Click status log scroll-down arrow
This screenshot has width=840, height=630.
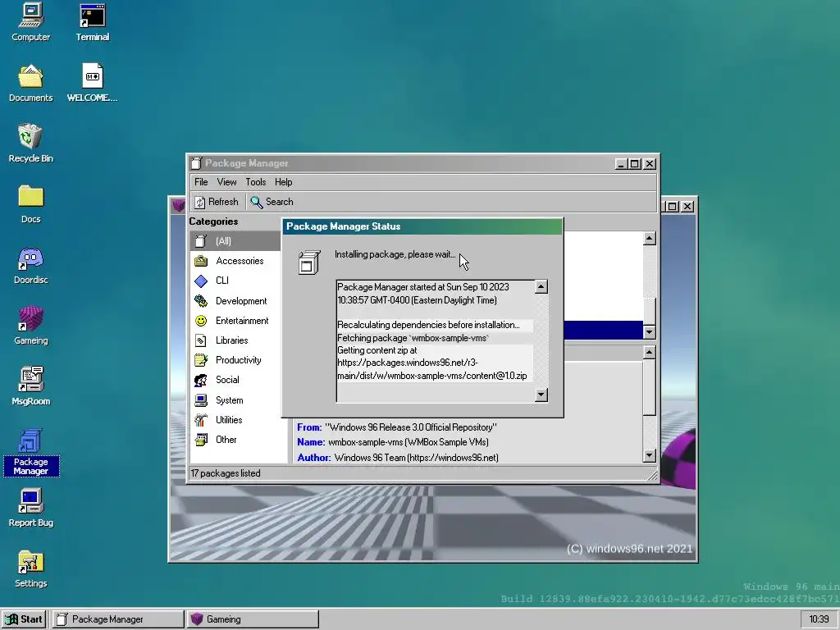click(541, 395)
